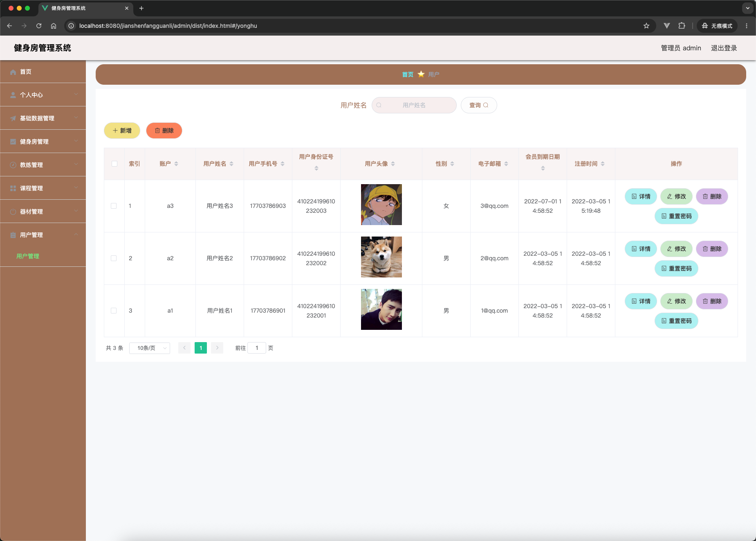Close the 健身房管理系统 browser tab
The width and height of the screenshot is (756, 541).
point(127,8)
